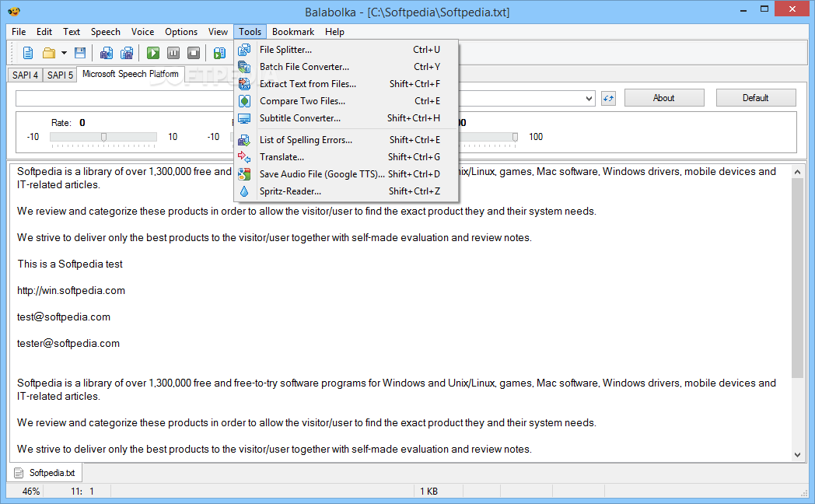The height and width of the screenshot is (504, 815).
Task: Select Save Audio File (Google TTS)
Action: (345, 174)
